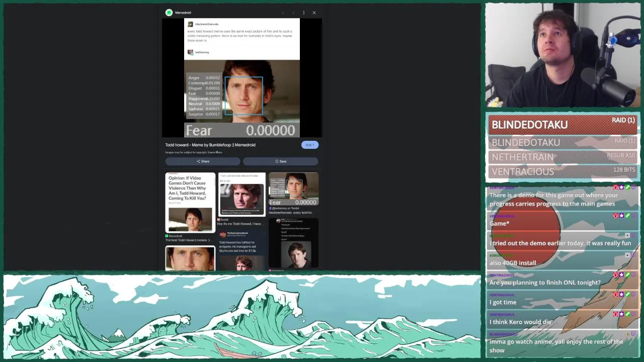Go to previous image with left arrow

point(283,13)
